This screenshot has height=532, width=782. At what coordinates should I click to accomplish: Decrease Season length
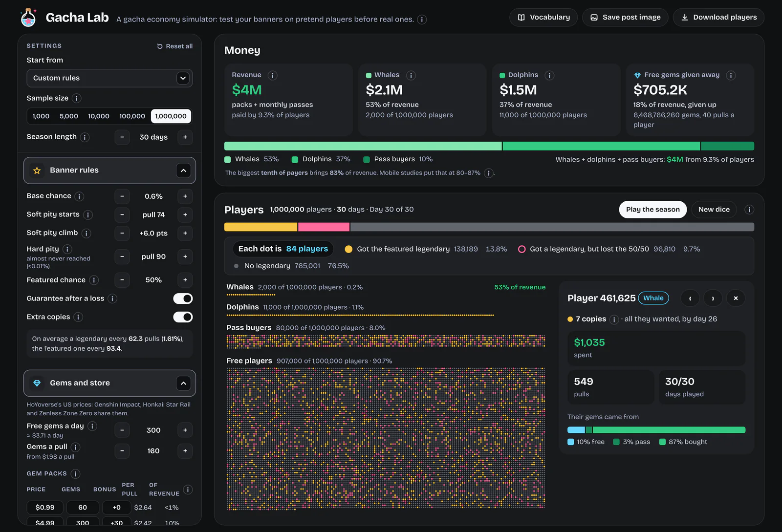coord(122,137)
